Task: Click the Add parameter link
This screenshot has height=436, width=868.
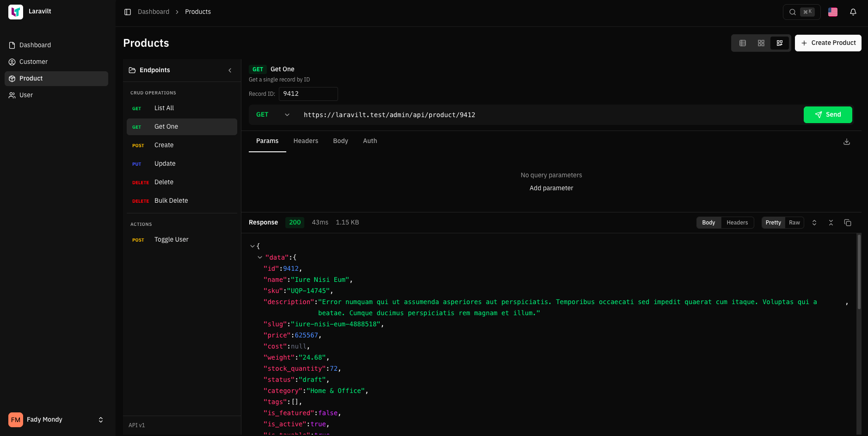Action: point(551,188)
